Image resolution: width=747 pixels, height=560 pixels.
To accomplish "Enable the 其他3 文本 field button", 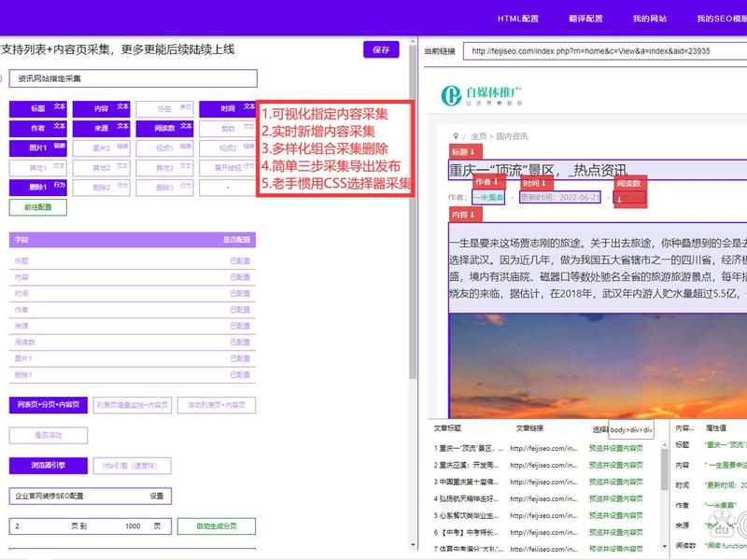I will click(164, 168).
